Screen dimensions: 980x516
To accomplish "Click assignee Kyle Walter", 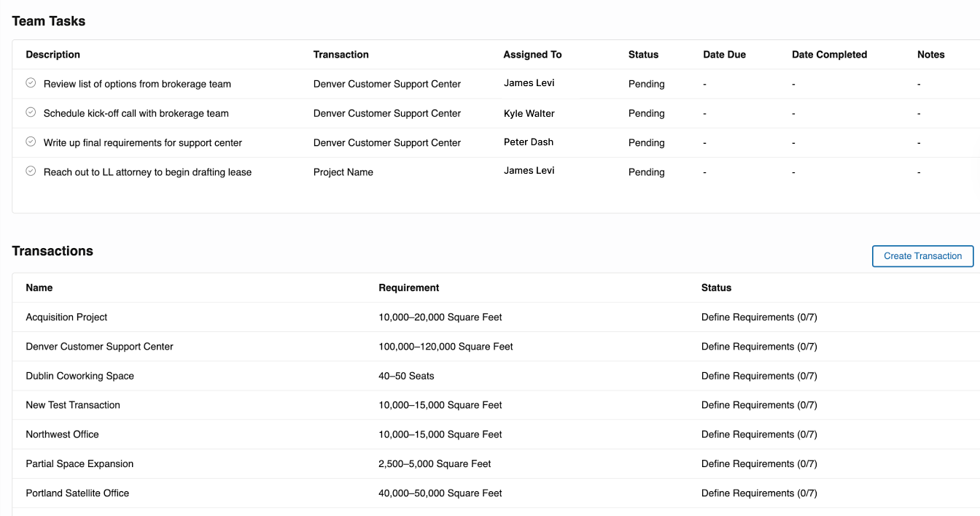I will click(529, 113).
